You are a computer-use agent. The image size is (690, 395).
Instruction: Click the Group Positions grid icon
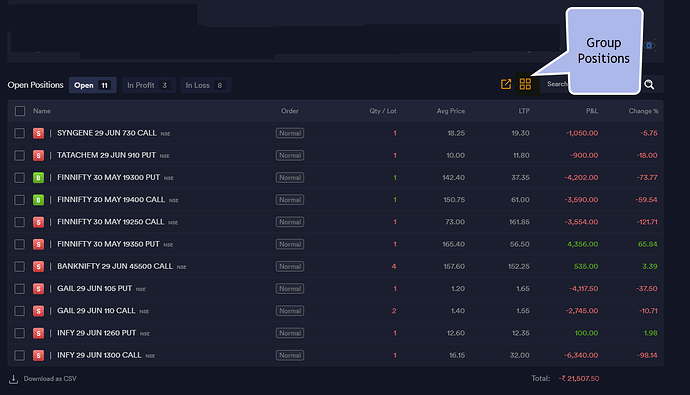(x=525, y=84)
